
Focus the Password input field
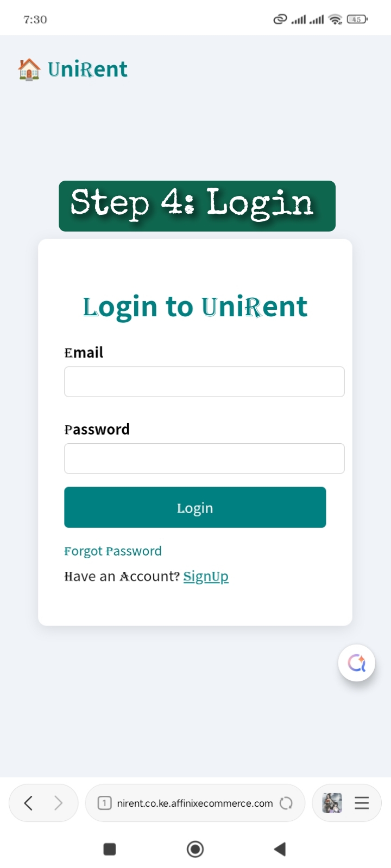pyautogui.click(x=204, y=458)
